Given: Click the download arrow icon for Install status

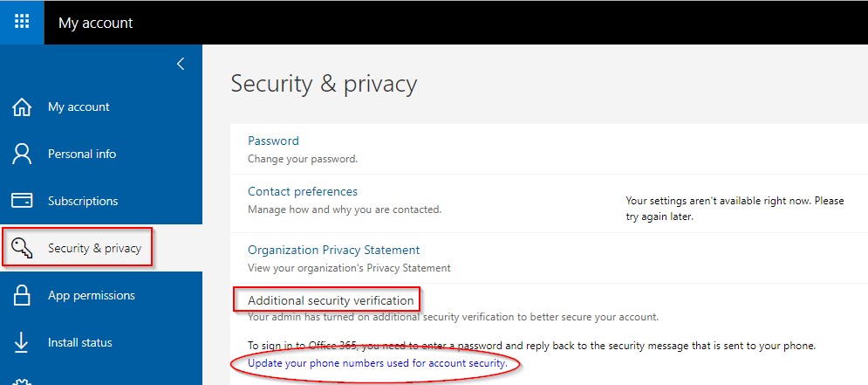Looking at the screenshot, I should [x=22, y=342].
